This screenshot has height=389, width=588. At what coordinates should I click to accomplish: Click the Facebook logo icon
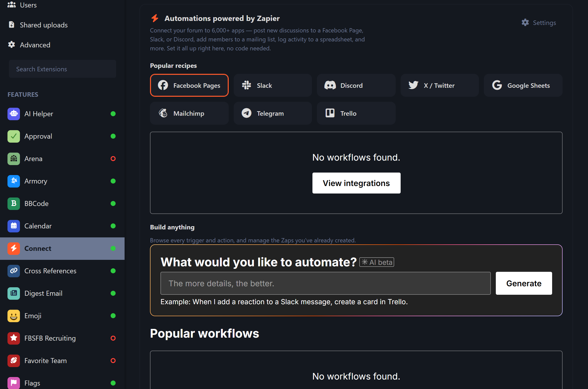pos(163,85)
